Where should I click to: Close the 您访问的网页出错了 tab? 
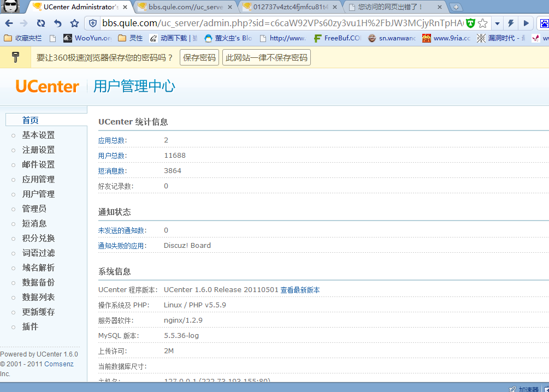point(440,7)
